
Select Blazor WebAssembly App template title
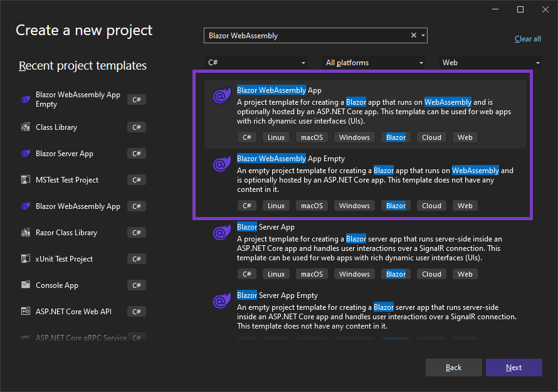280,90
